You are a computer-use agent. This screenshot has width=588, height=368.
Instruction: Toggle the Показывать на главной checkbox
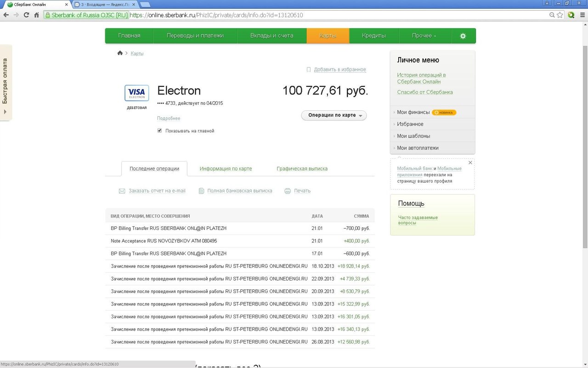pos(160,131)
